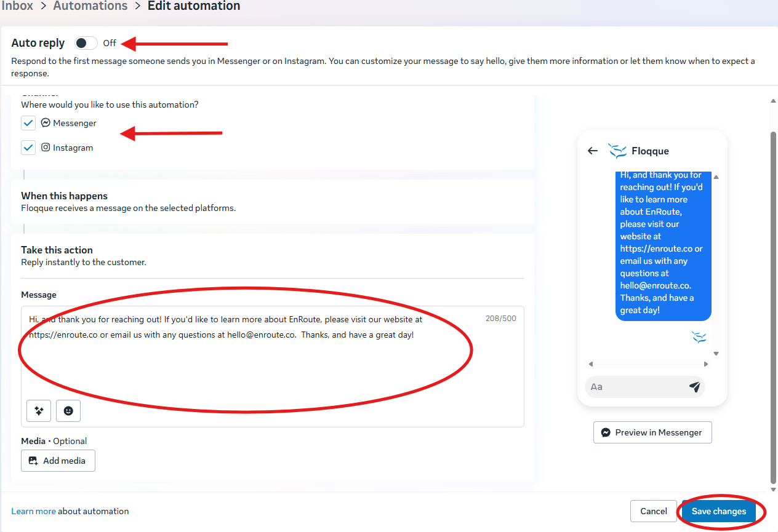The width and height of the screenshot is (778, 532).
Task: Click the preview horizontal scroll left arrow
Action: (x=591, y=364)
